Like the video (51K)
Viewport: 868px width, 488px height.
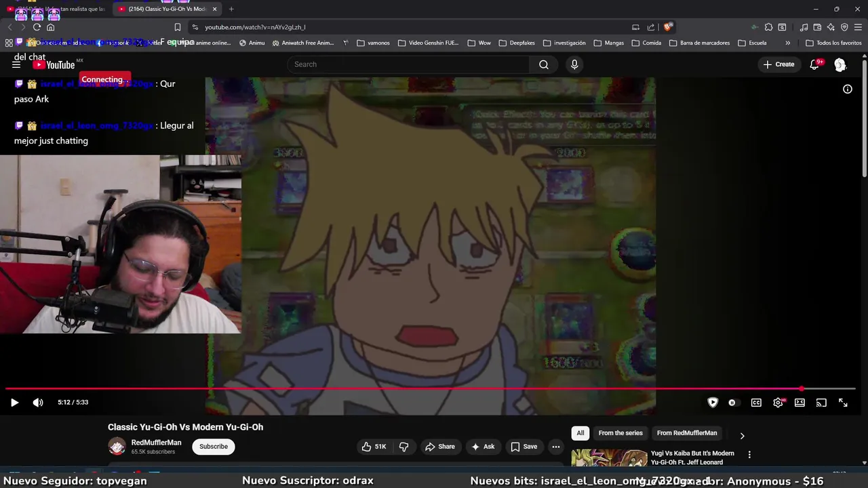click(x=374, y=447)
